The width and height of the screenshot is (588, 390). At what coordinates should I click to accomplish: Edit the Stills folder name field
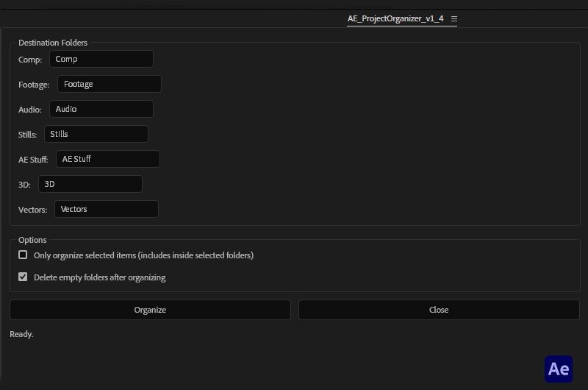96,134
